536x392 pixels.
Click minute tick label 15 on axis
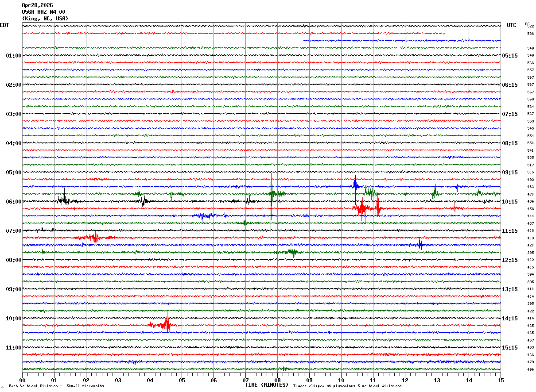501,380
